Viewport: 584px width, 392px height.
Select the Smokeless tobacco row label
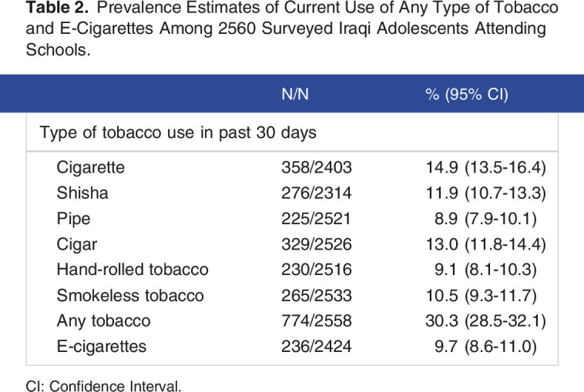tap(130, 296)
